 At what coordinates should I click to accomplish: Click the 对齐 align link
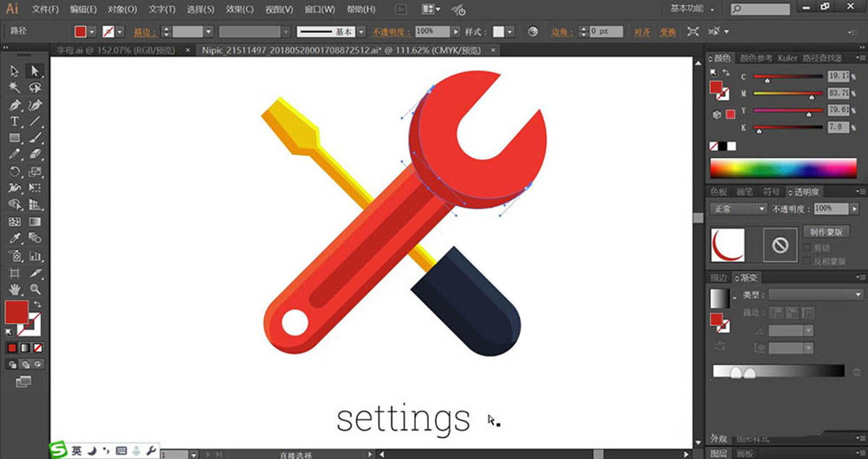click(642, 32)
